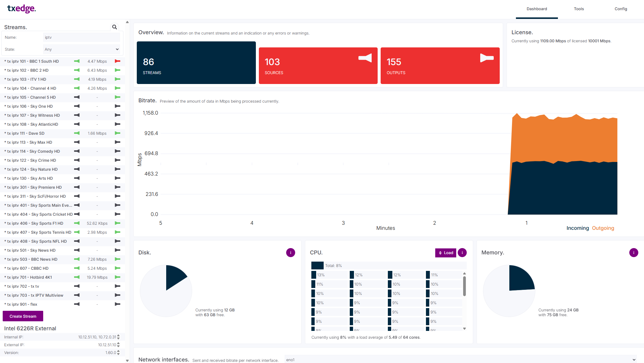Toggle the Incoming legend entry
The image size is (644, 363).
(577, 228)
